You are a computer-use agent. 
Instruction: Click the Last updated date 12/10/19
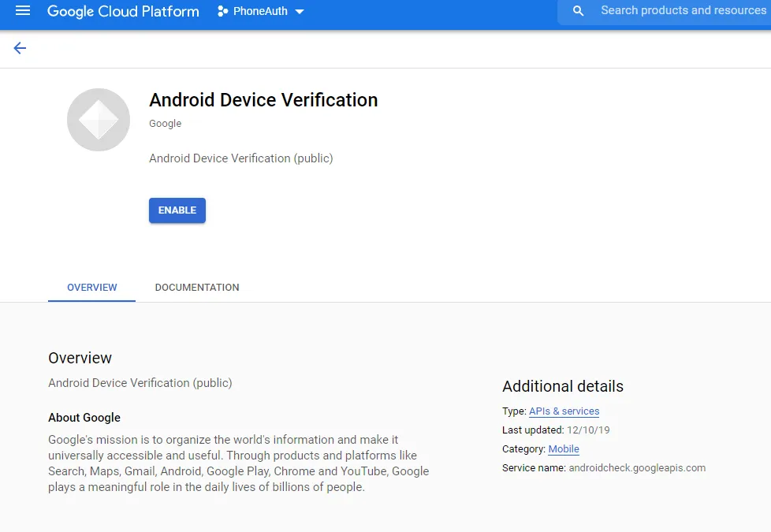(x=588, y=430)
